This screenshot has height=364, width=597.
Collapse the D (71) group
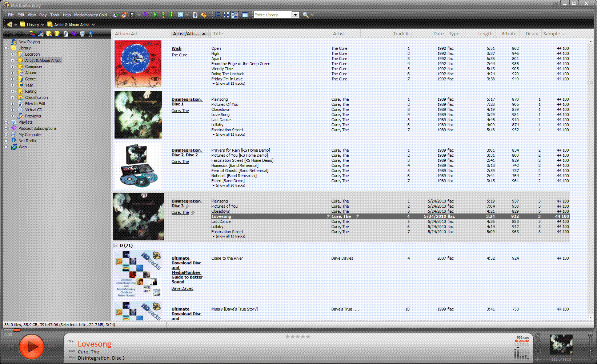pyautogui.click(x=115, y=245)
